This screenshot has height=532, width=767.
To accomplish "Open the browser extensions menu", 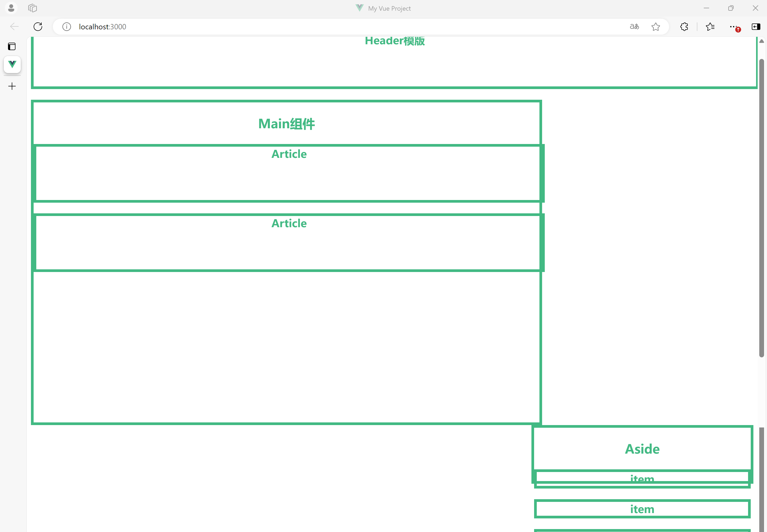I will click(684, 27).
